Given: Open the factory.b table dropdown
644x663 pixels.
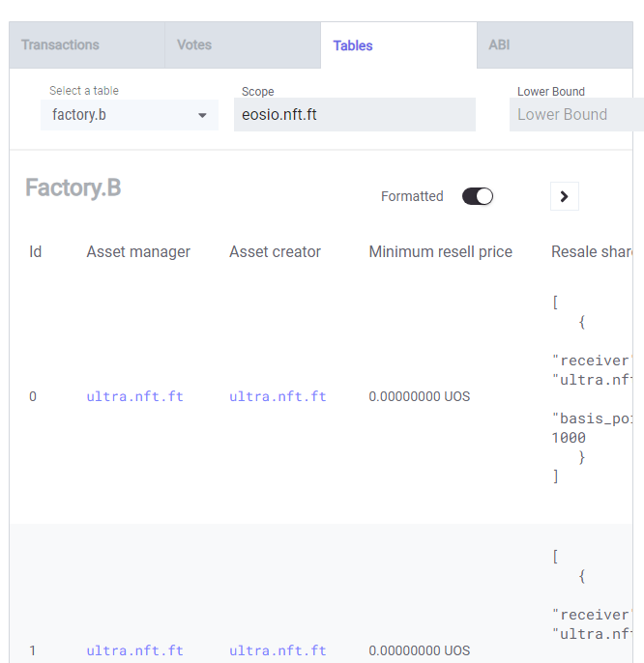Looking at the screenshot, I should coord(129,115).
